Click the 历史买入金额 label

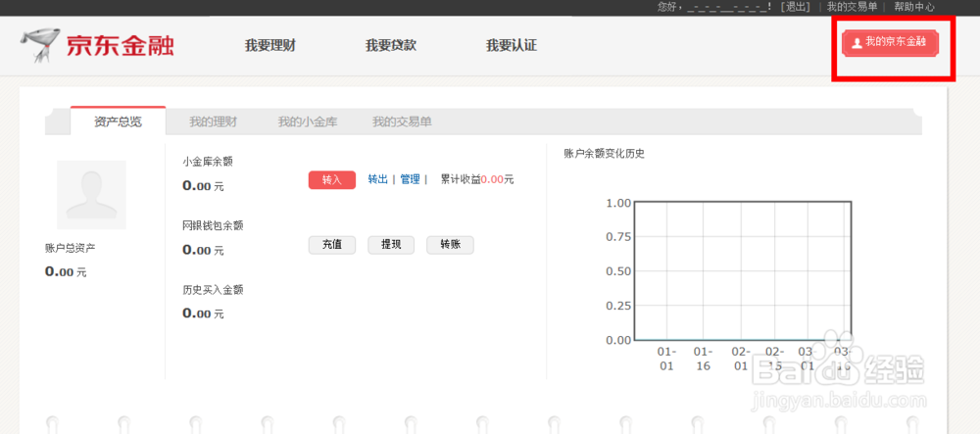coord(213,290)
